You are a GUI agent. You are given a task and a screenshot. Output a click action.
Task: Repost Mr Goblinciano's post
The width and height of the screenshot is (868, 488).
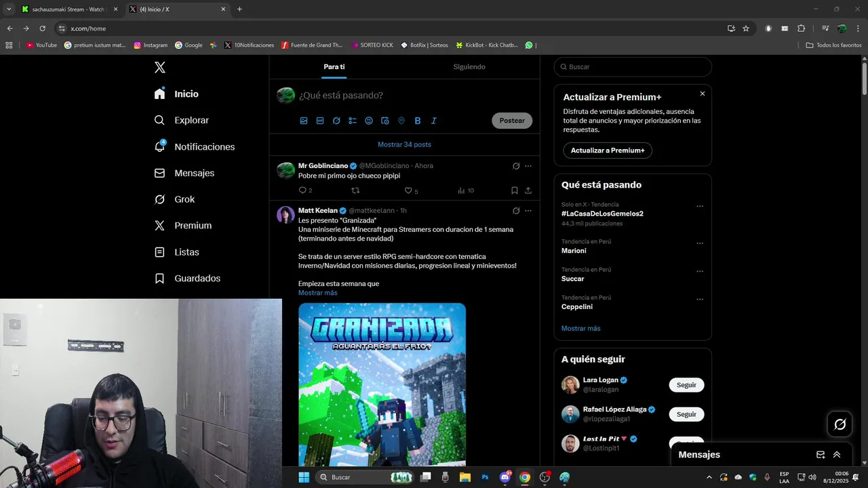(x=355, y=190)
